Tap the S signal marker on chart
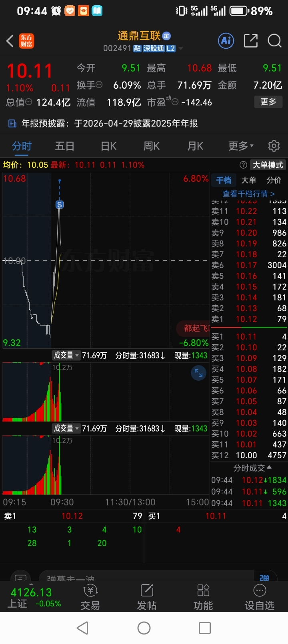Screen dimensions: 288x644 [60, 205]
